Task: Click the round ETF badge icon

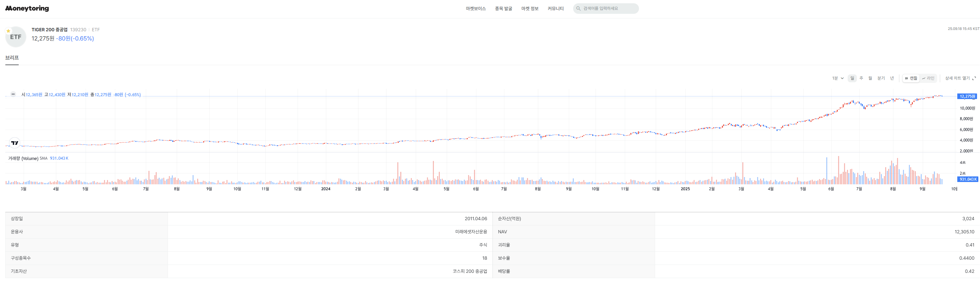Action: [15, 37]
